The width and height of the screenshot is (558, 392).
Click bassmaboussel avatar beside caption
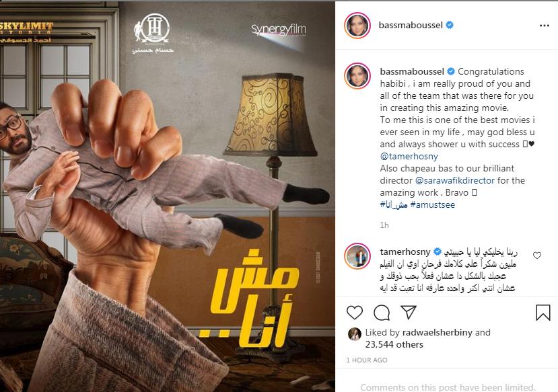[357, 76]
